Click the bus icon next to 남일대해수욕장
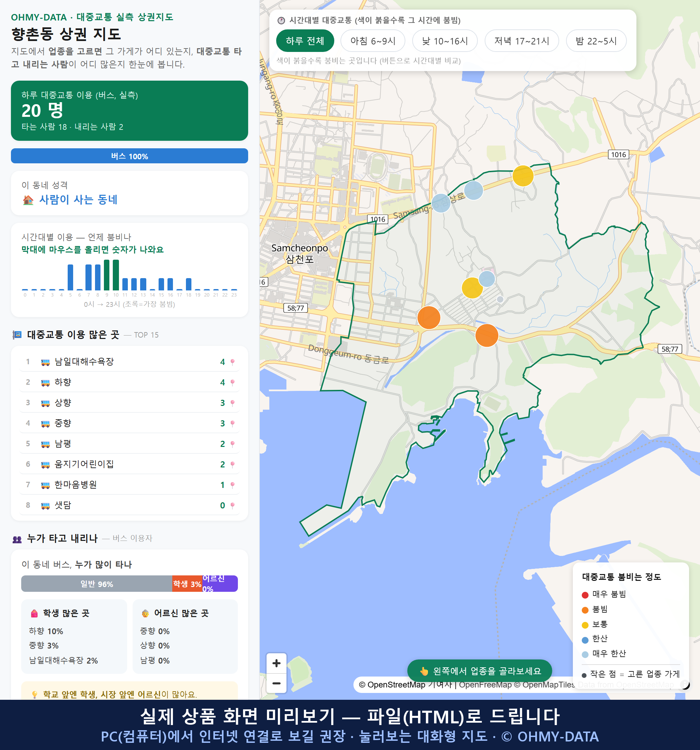This screenshot has height=750, width=700. (45, 362)
